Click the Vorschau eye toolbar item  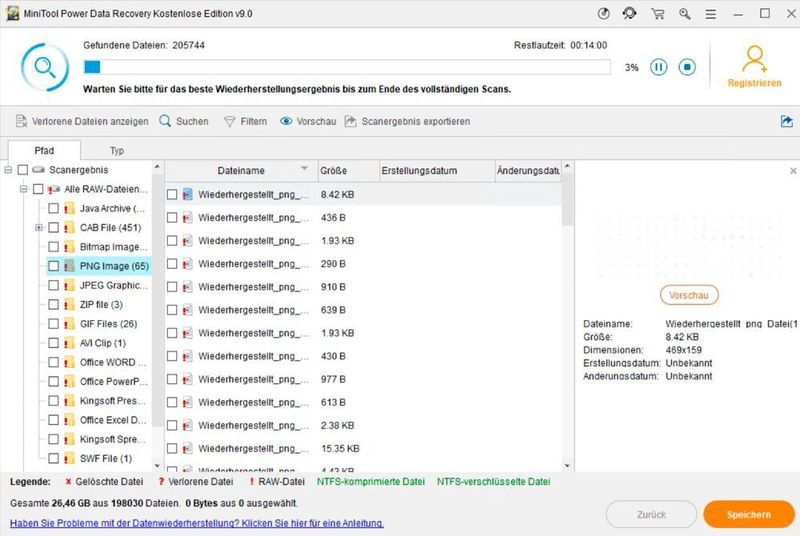[308, 121]
